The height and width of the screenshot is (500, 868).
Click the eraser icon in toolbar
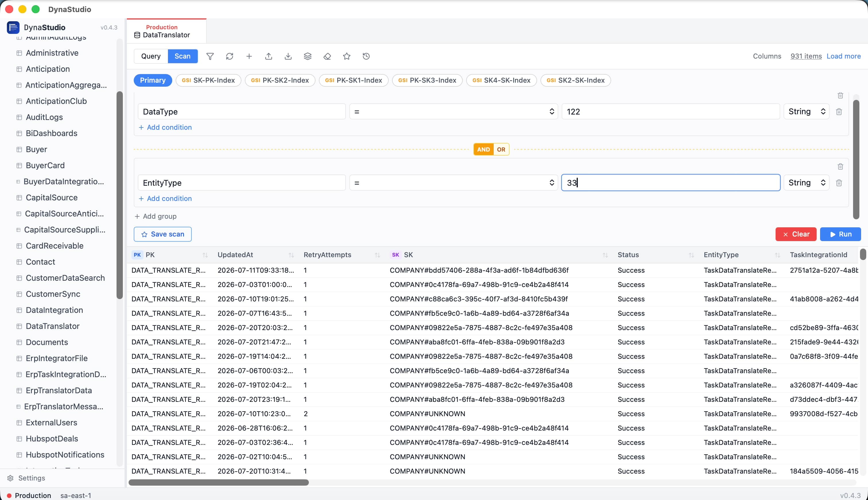[x=327, y=56]
